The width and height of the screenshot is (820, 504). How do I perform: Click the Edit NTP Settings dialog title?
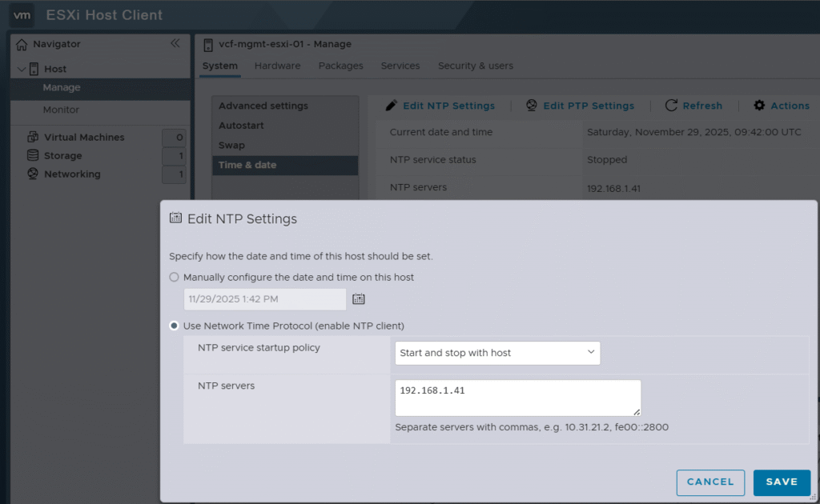pos(242,219)
